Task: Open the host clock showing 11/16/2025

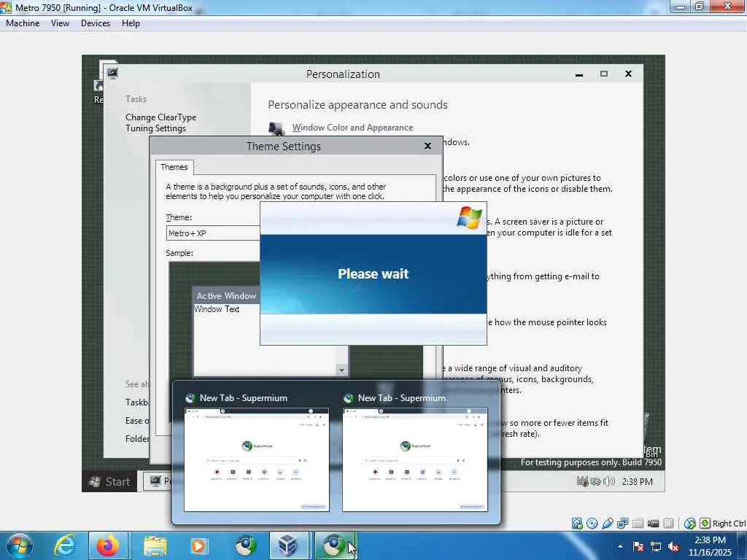Action: tap(710, 546)
